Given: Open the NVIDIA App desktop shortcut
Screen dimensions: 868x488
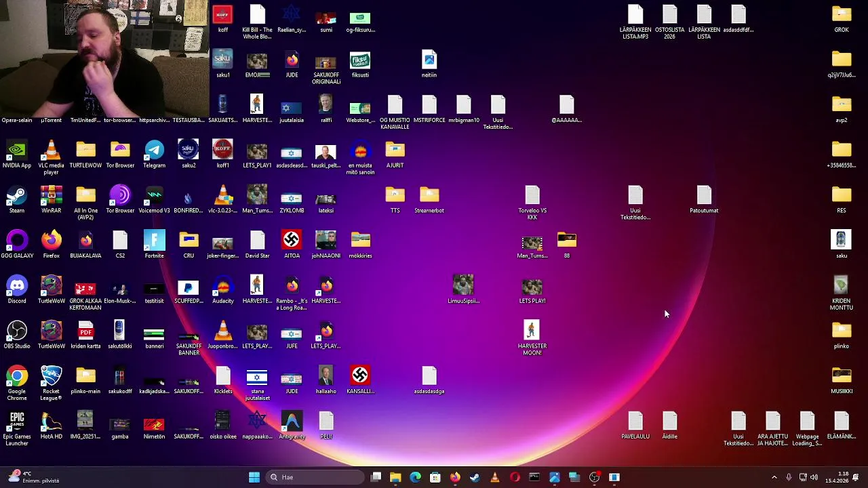Looking at the screenshot, I should (17, 155).
